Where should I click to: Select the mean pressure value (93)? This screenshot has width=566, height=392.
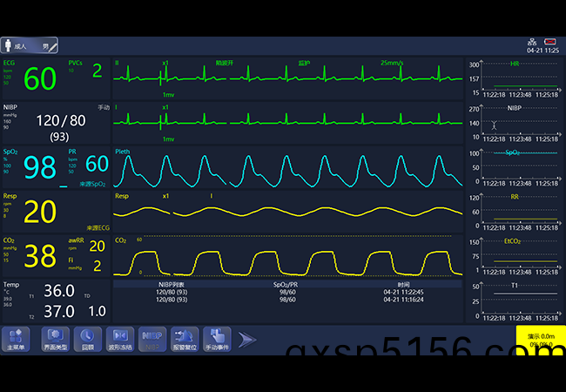pyautogui.click(x=59, y=137)
